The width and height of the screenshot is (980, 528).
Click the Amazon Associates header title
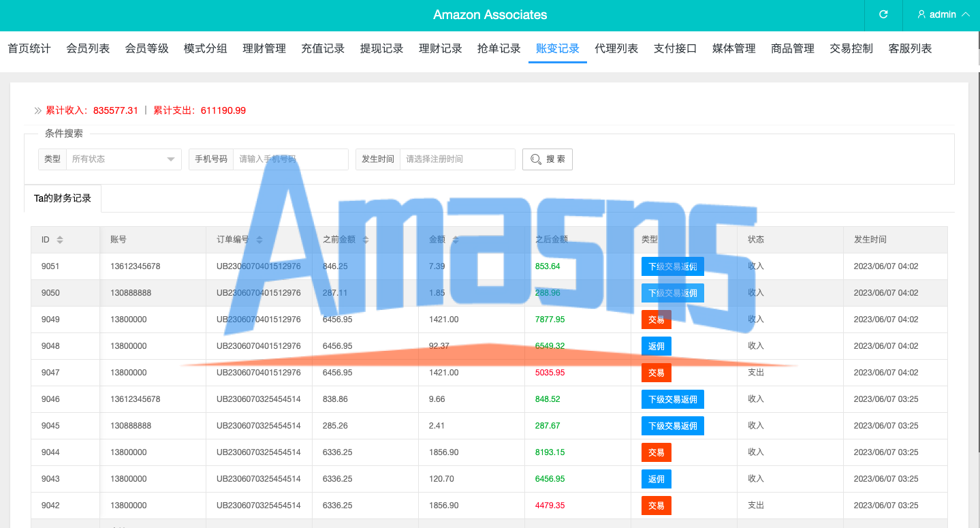coord(490,15)
